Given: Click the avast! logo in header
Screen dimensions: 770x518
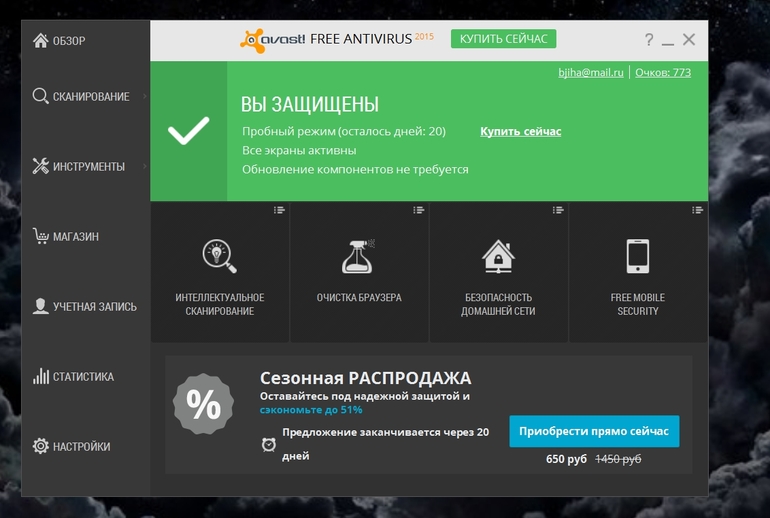Looking at the screenshot, I should [x=273, y=40].
